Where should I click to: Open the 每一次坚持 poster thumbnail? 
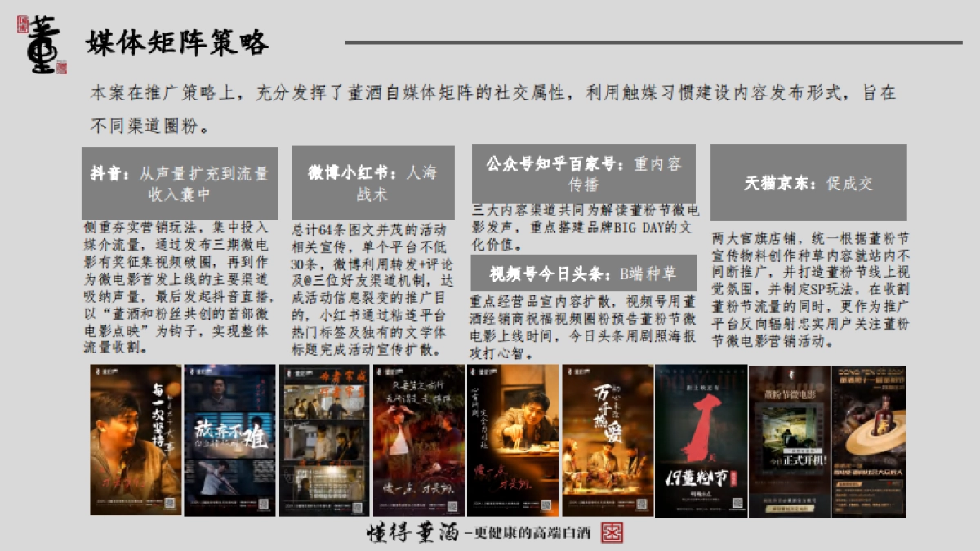136,439
